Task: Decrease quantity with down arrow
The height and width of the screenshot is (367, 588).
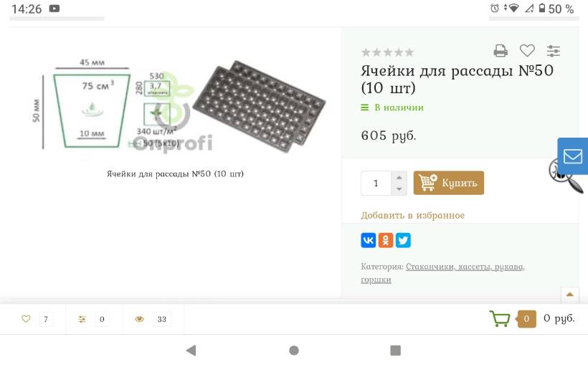Action: coord(399,189)
